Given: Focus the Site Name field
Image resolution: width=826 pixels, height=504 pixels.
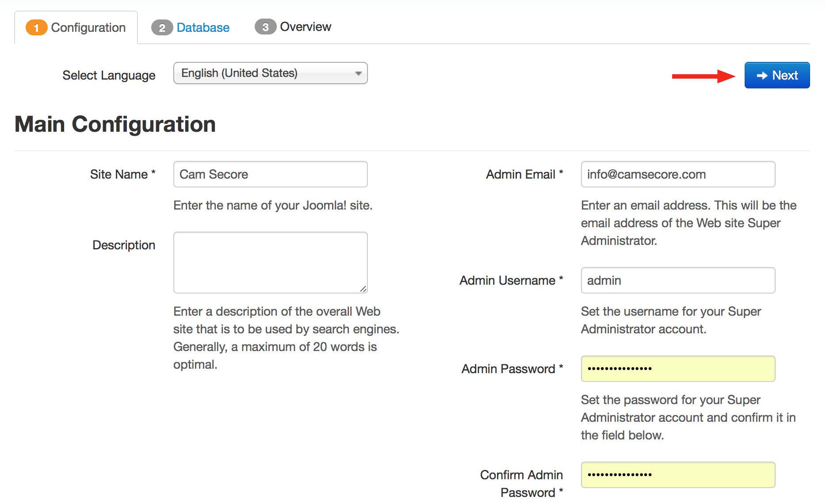Looking at the screenshot, I should click(270, 174).
